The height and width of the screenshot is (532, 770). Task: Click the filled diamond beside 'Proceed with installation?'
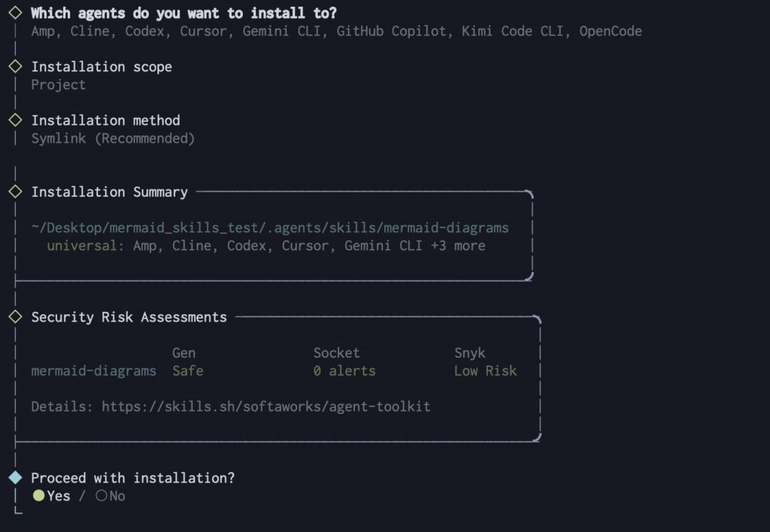[x=15, y=477]
